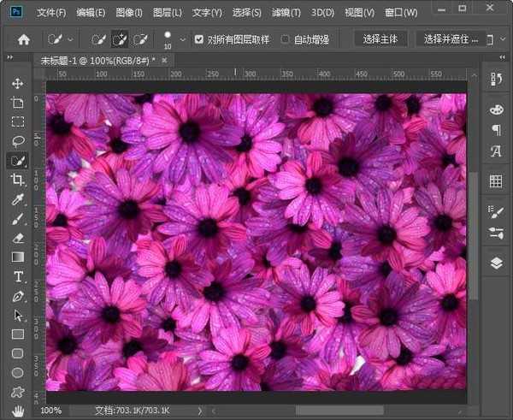
Task: Select the Eyedropper tool
Action: coord(17,199)
